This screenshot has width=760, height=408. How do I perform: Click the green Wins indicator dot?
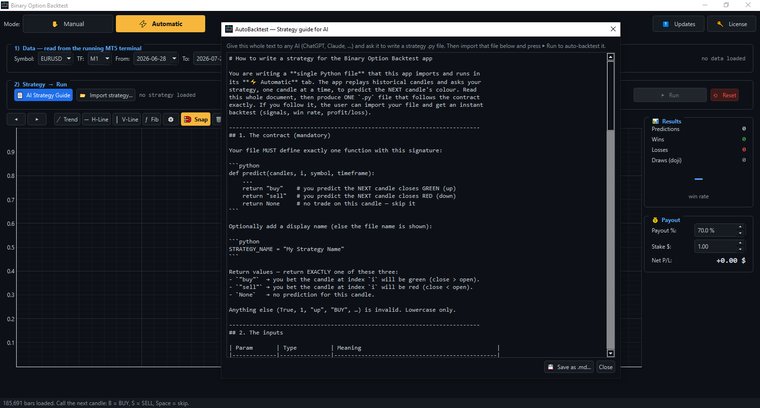[744, 140]
